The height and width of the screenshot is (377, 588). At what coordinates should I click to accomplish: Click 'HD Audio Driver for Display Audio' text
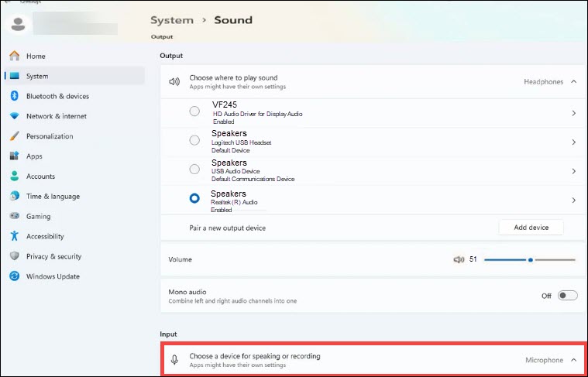258,114
